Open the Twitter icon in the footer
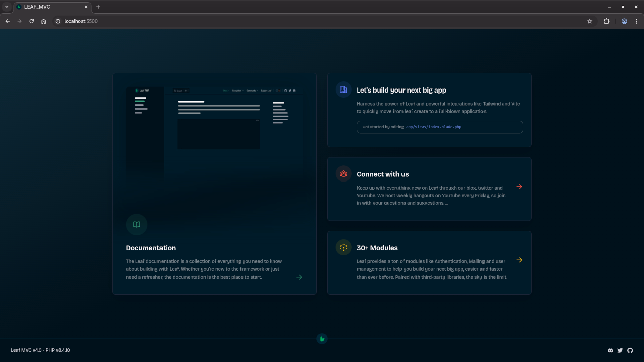 (x=620, y=350)
